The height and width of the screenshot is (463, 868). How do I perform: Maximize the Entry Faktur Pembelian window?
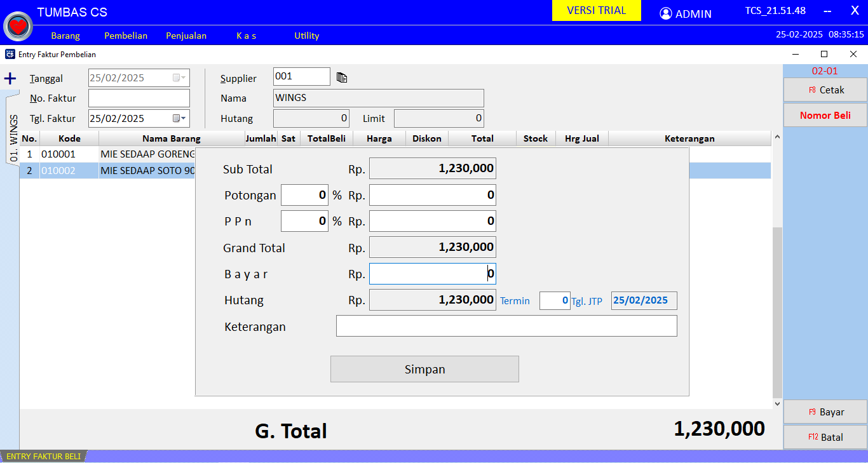coord(824,54)
